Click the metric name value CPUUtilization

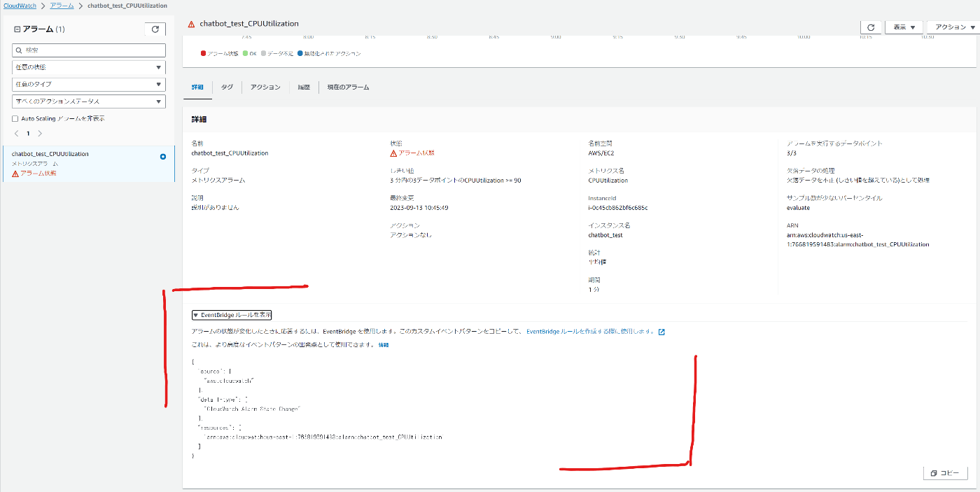(608, 180)
